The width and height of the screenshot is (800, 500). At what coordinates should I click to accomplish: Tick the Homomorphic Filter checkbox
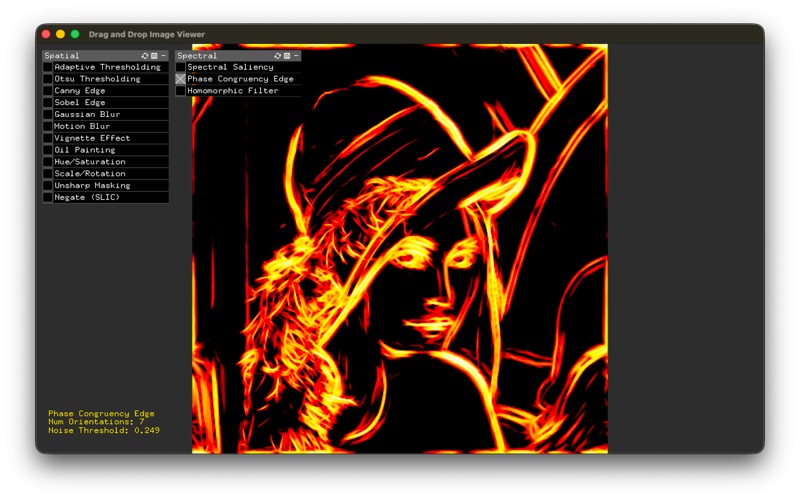tap(181, 90)
